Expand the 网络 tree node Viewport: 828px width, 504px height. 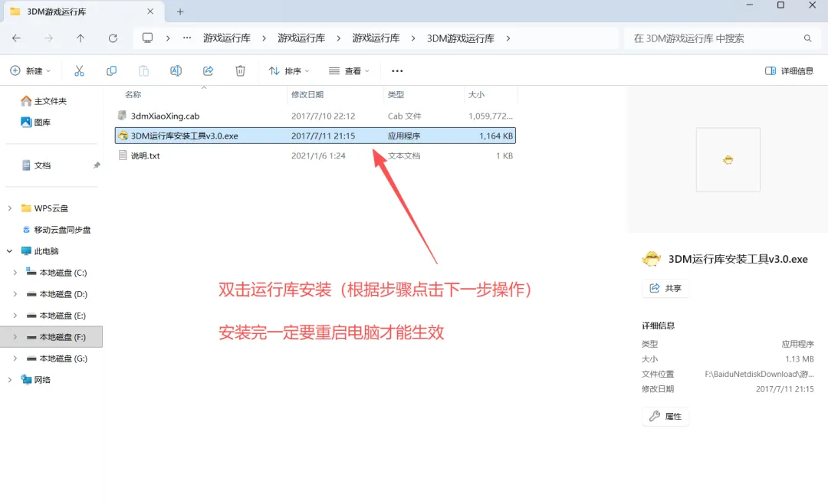9,379
